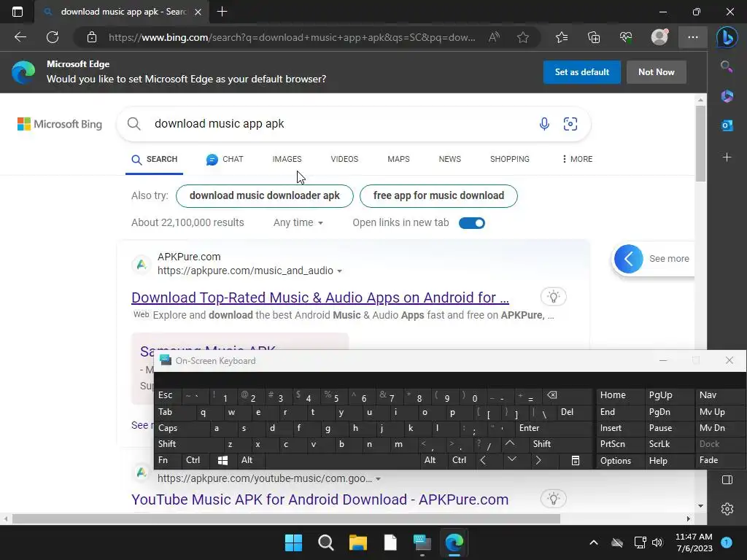
Task: Open YouTube Music APK for Android link
Action: [x=320, y=499]
